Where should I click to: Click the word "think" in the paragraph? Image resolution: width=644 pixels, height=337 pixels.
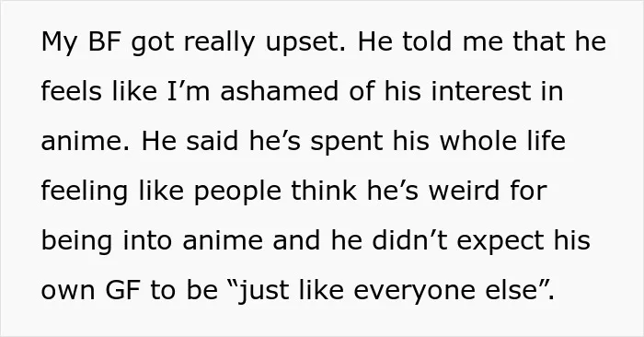coord(324,191)
